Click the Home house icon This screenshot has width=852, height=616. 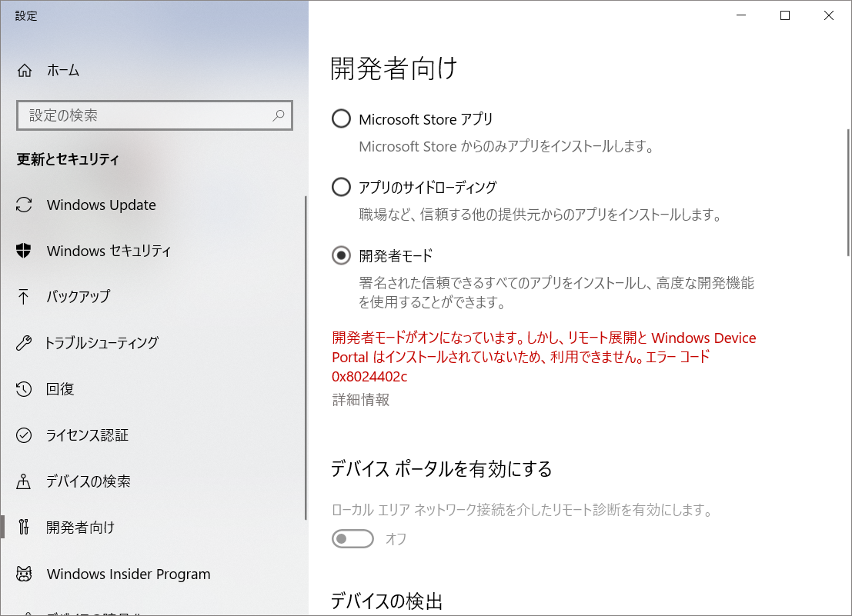pyautogui.click(x=25, y=71)
